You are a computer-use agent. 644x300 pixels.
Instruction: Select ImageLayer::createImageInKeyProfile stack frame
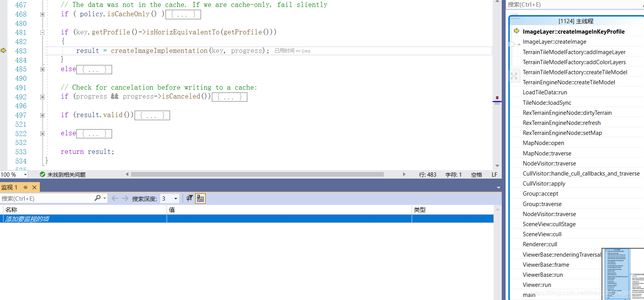(x=574, y=31)
